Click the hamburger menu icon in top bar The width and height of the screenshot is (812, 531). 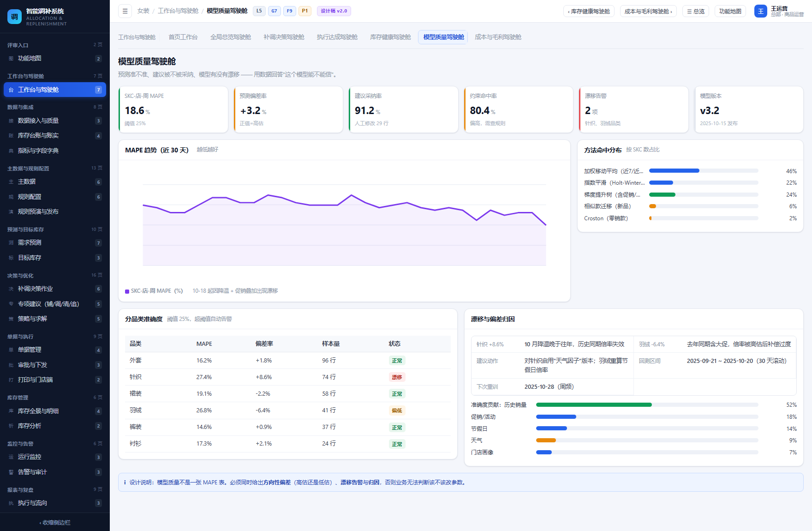coord(125,11)
